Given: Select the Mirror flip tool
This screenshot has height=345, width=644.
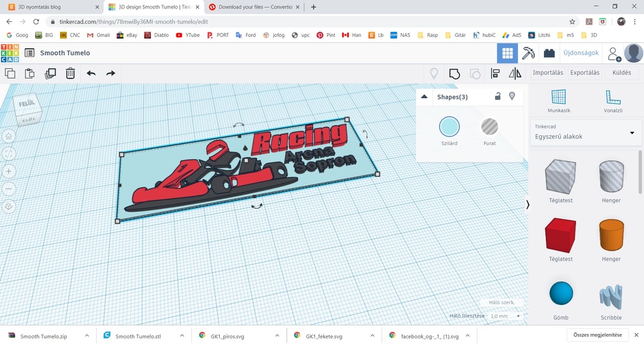Looking at the screenshot, I should click(515, 73).
